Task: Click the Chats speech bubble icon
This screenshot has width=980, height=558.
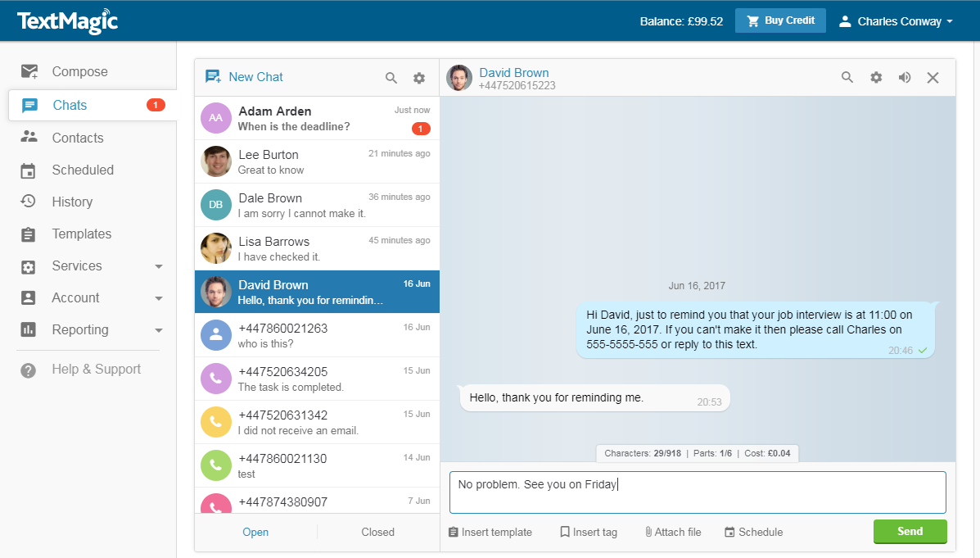Action: (29, 105)
